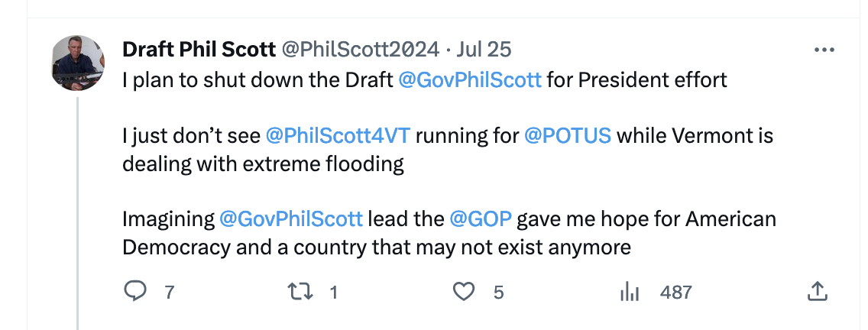The image size is (868, 330).
Task: Open the @PhilScott2024 handle link
Action: point(361,50)
